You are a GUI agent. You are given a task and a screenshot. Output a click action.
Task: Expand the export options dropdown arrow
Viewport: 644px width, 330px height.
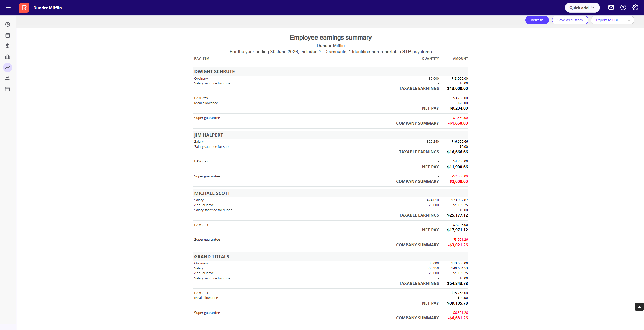click(629, 20)
